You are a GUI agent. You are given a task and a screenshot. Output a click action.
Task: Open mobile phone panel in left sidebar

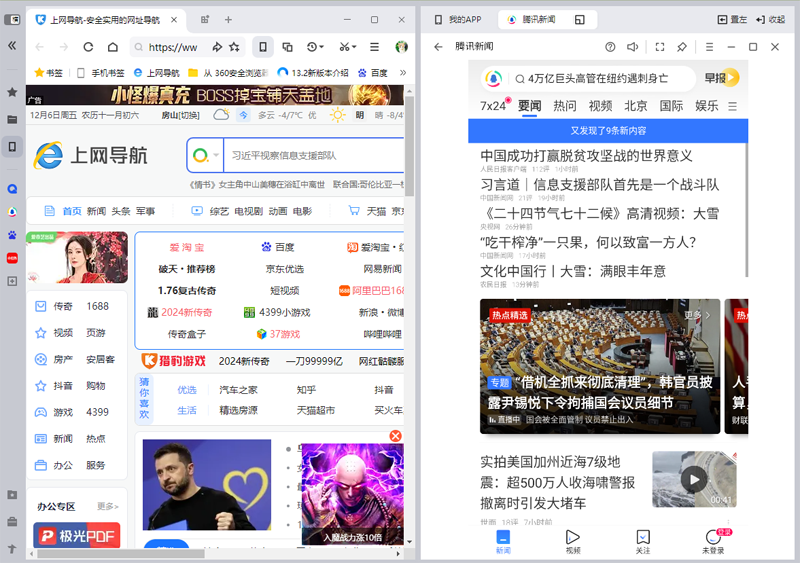coord(12,147)
